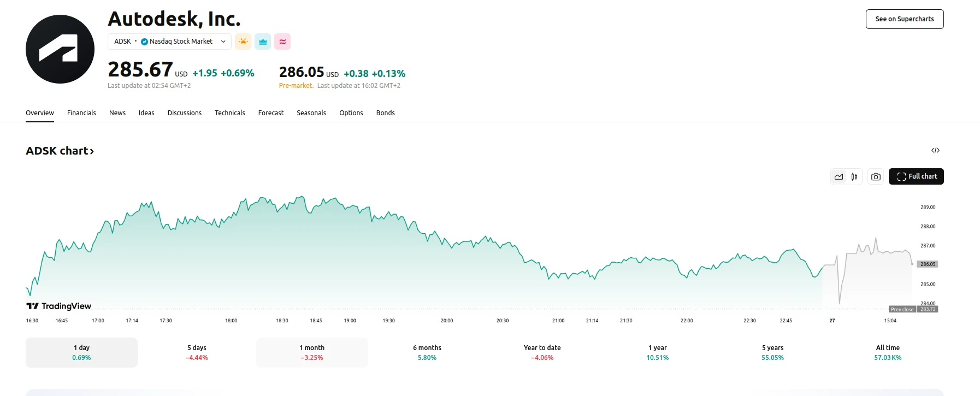980x396 pixels.
Task: Click the Autodesk company logo
Action: (60, 49)
